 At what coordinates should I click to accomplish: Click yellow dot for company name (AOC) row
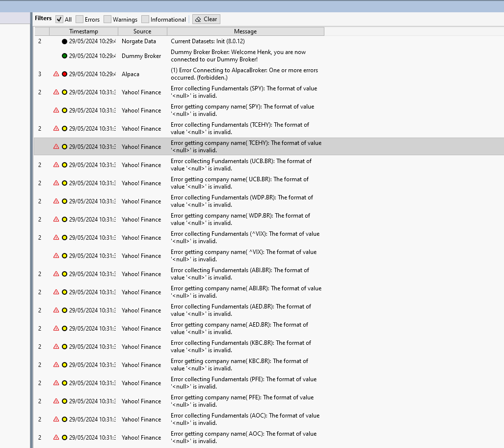[x=64, y=438]
